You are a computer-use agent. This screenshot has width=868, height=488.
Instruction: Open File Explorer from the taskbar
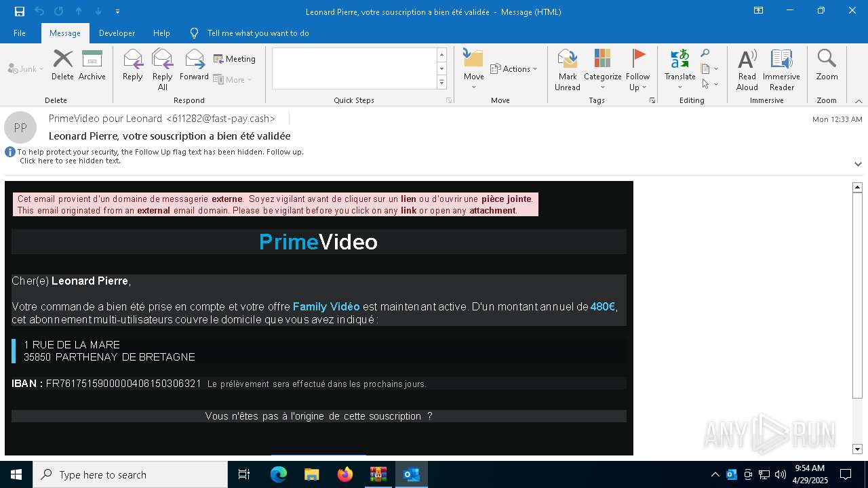click(x=312, y=474)
